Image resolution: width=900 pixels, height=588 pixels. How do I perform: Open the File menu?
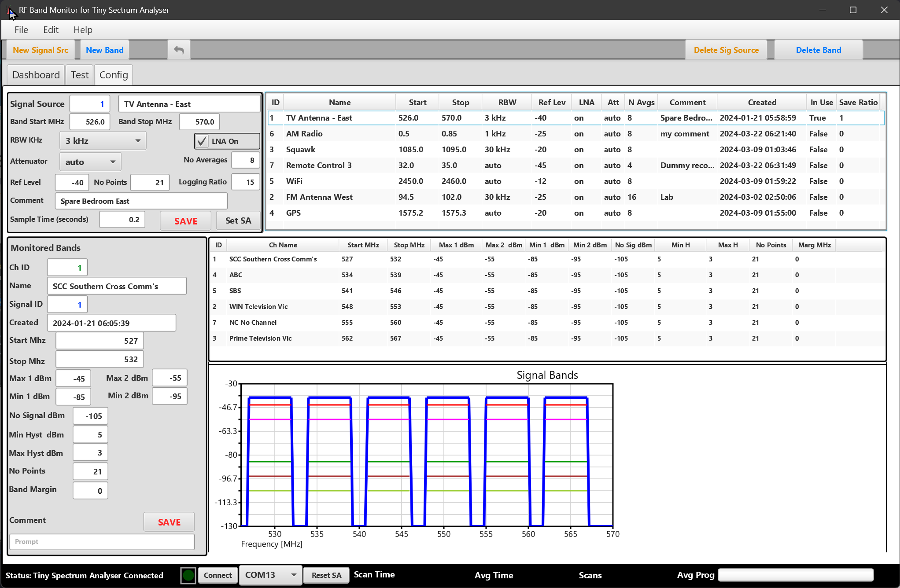[21, 30]
